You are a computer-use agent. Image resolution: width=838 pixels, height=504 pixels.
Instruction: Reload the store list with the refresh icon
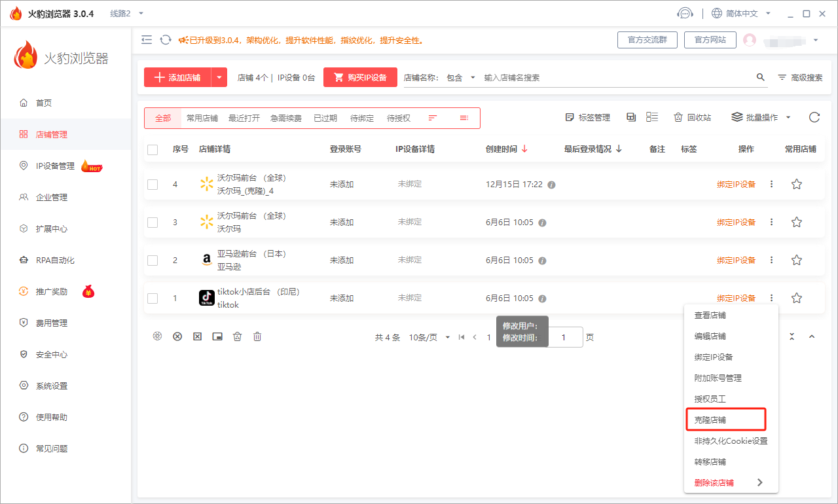pyautogui.click(x=814, y=118)
